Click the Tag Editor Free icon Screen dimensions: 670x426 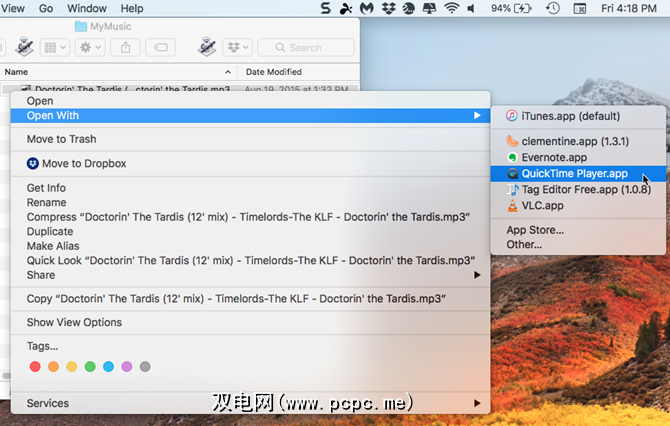click(x=512, y=189)
